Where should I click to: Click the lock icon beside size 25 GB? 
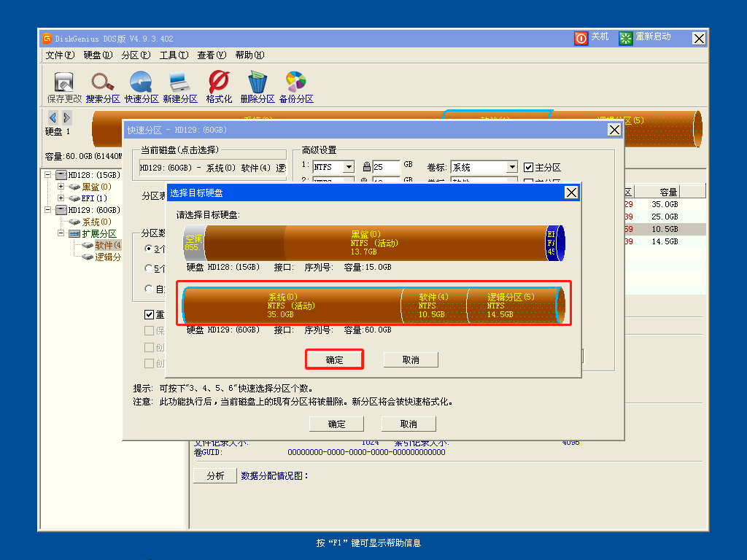pyautogui.click(x=366, y=167)
